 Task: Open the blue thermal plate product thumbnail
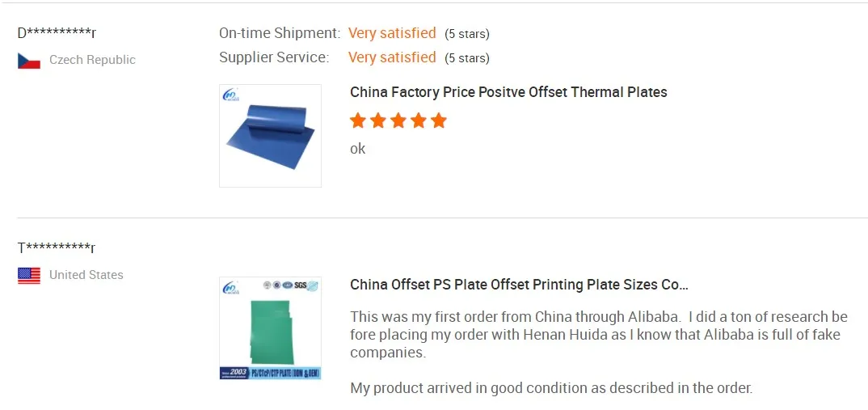click(x=270, y=136)
